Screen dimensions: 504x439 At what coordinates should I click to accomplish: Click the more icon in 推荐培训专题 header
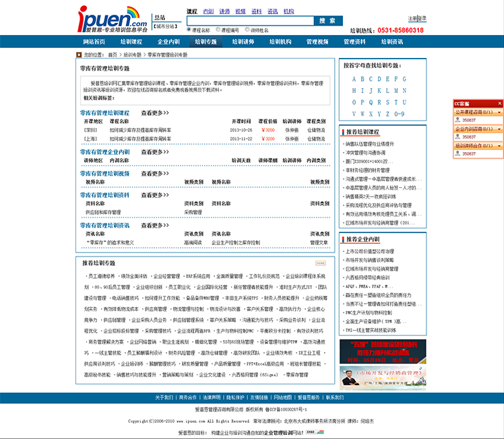[x=321, y=263]
